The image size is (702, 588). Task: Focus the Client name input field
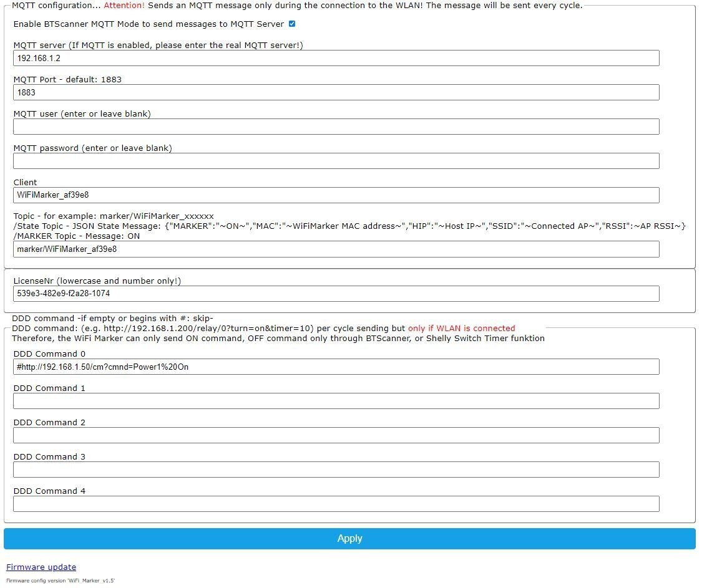[336, 195]
